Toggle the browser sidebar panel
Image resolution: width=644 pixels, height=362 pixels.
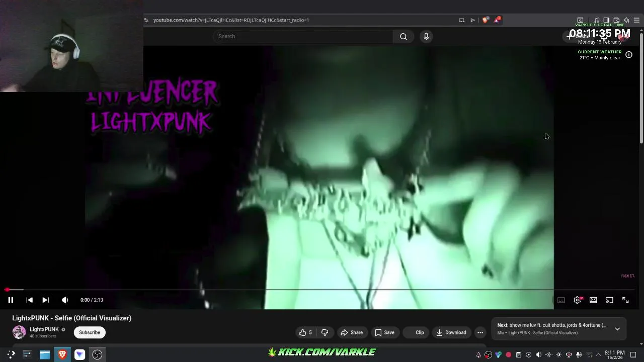coord(606,20)
